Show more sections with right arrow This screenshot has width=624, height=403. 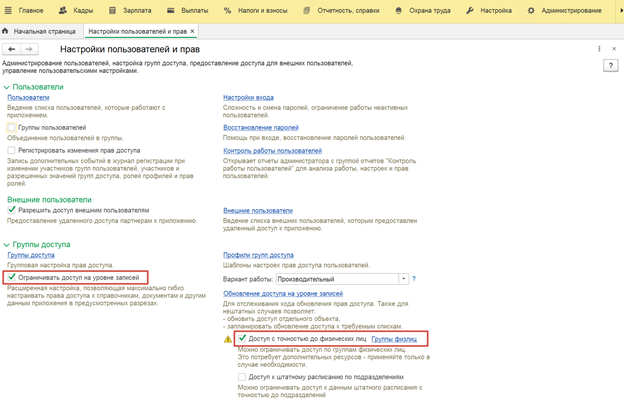(x=621, y=10)
